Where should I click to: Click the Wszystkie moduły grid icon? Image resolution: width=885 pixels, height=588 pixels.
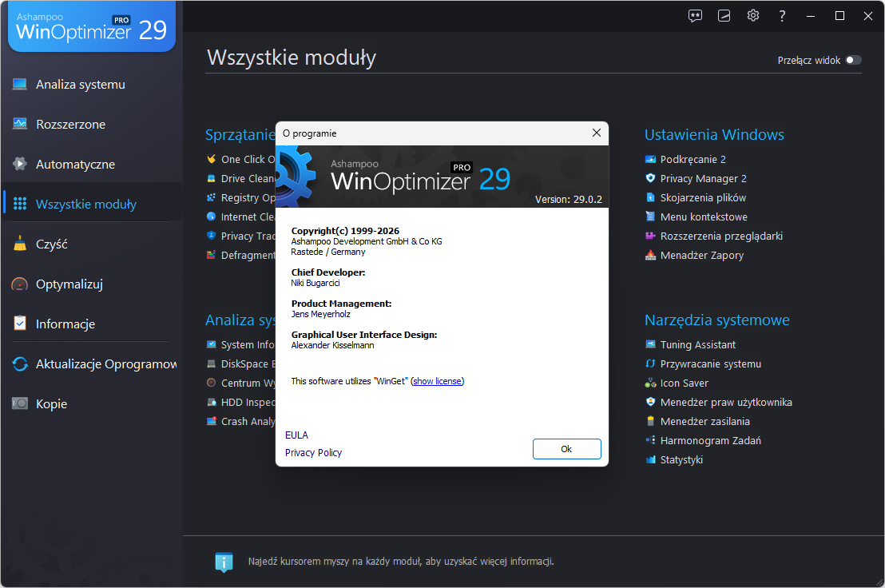click(20, 204)
